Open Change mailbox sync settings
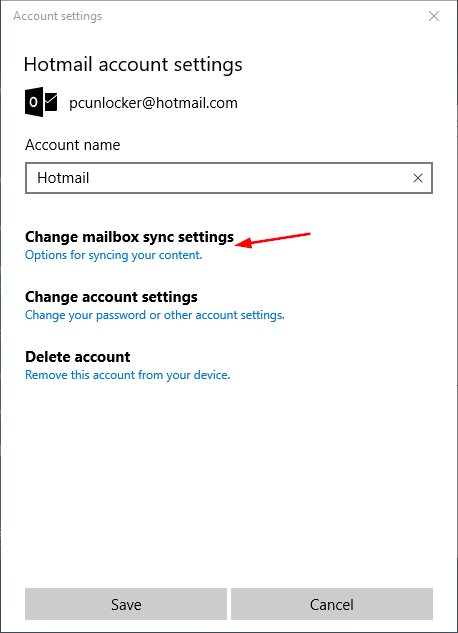 point(129,237)
